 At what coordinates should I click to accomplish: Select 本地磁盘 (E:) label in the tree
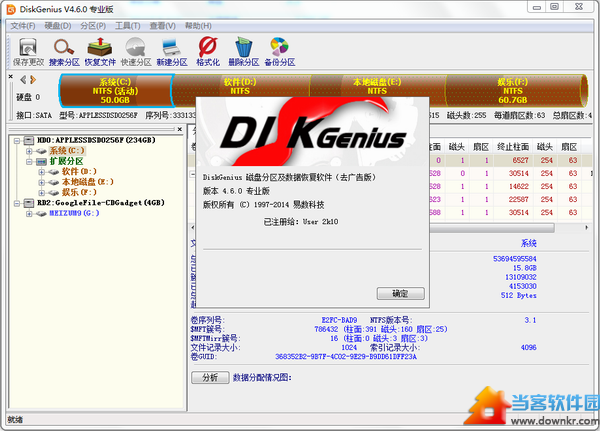coord(88,182)
